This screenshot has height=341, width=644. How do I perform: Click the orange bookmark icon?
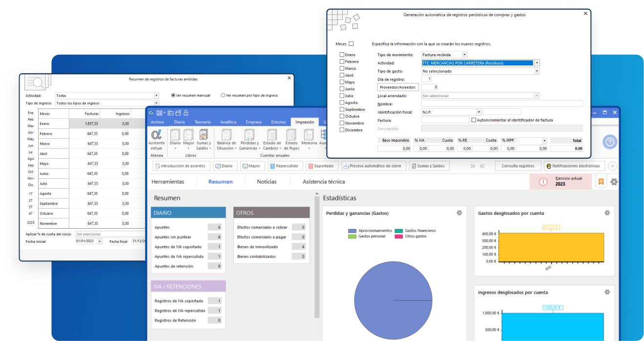tap(601, 182)
